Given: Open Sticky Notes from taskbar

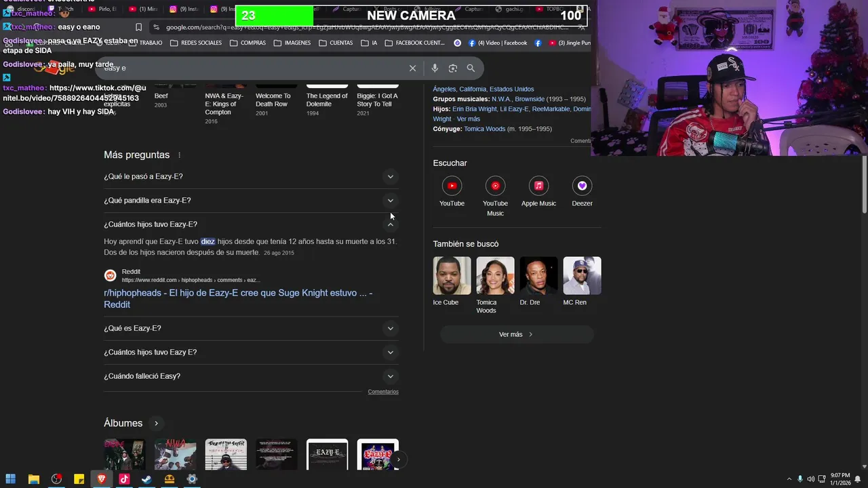Looking at the screenshot, I should click(79, 479).
